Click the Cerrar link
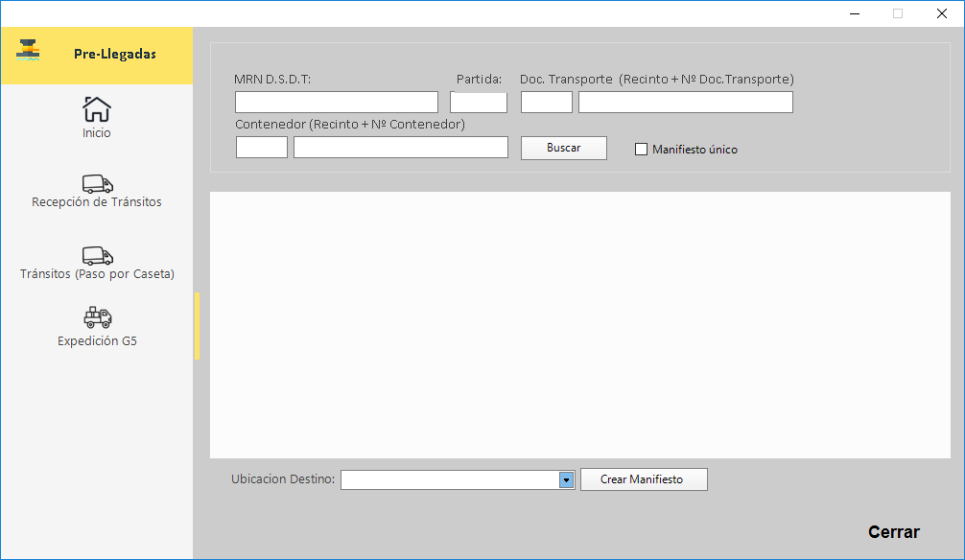Viewport: 965px width, 560px height. click(x=893, y=532)
